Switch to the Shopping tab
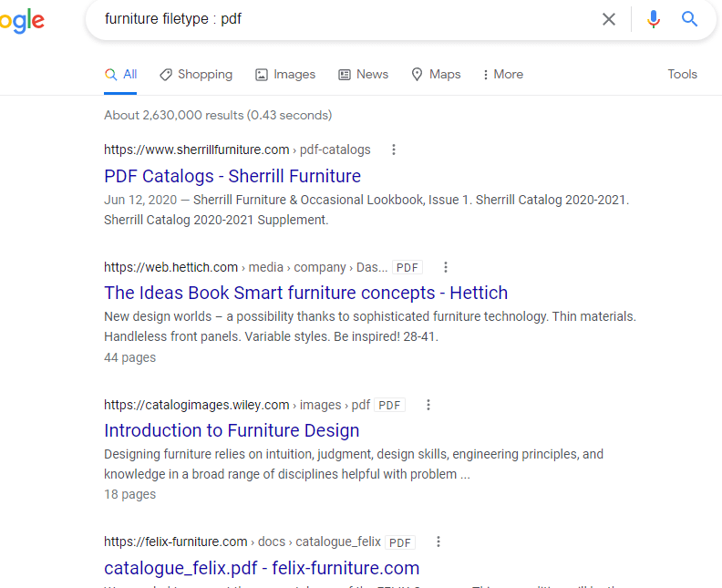 (196, 75)
